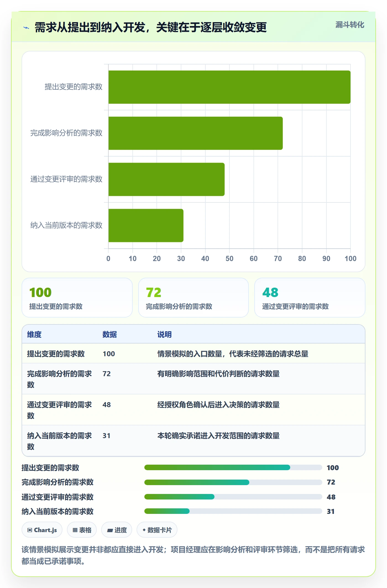Click table value 100 in 数据 column

click(109, 354)
